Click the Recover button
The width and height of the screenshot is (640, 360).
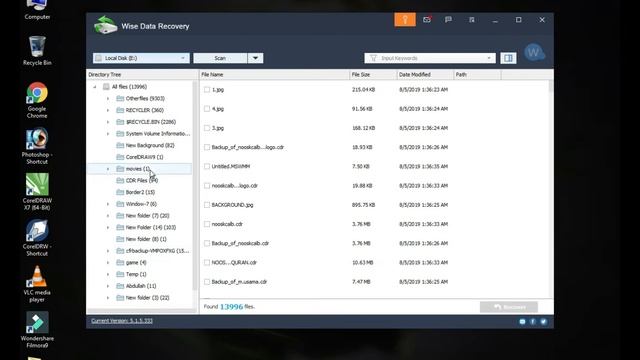click(509, 307)
